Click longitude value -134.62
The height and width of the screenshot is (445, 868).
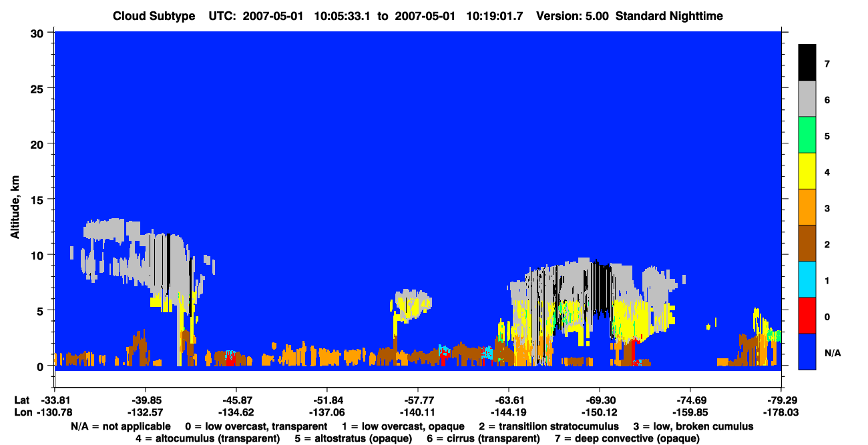coord(236,412)
